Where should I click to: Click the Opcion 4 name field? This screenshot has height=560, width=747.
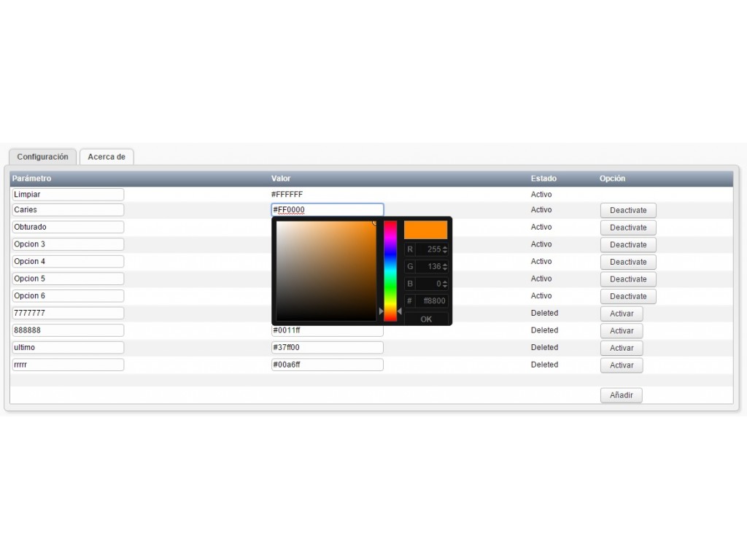pos(68,261)
